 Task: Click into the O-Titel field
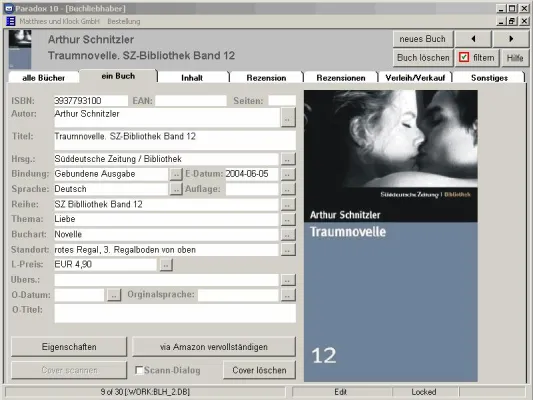coord(175,313)
